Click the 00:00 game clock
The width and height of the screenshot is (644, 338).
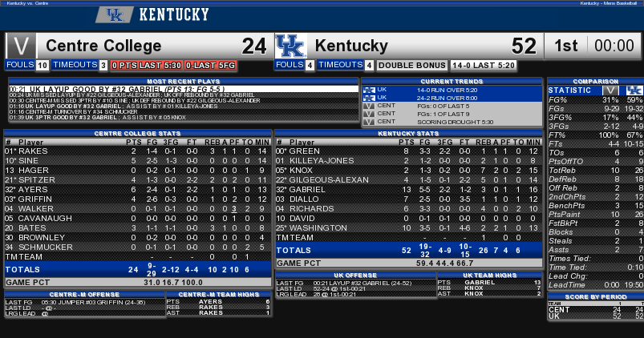pos(614,46)
